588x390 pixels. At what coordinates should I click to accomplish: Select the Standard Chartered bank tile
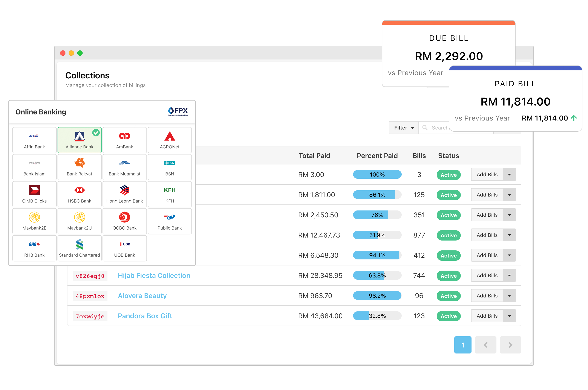79,248
